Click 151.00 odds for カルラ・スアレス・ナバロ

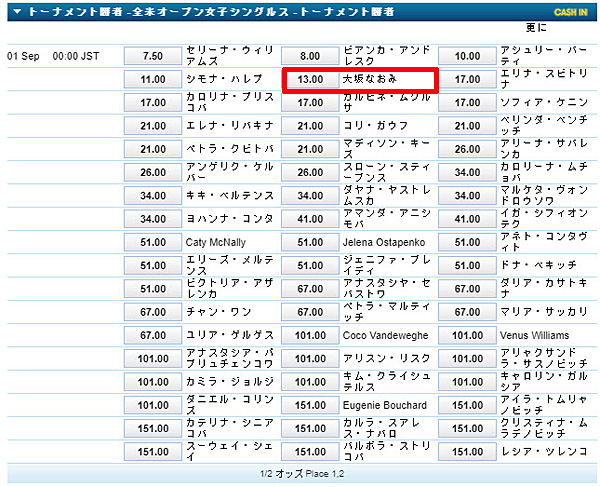pyautogui.click(x=310, y=428)
